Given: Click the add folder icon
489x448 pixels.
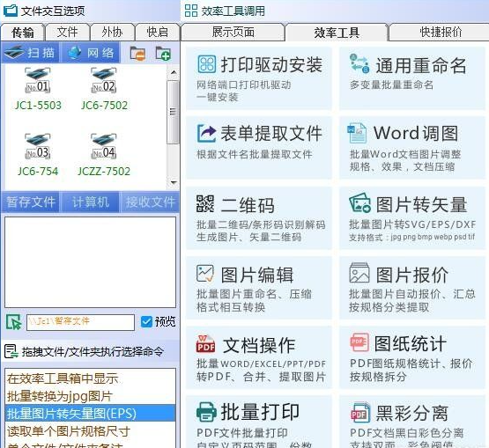Looking at the screenshot, I should (x=163, y=54).
